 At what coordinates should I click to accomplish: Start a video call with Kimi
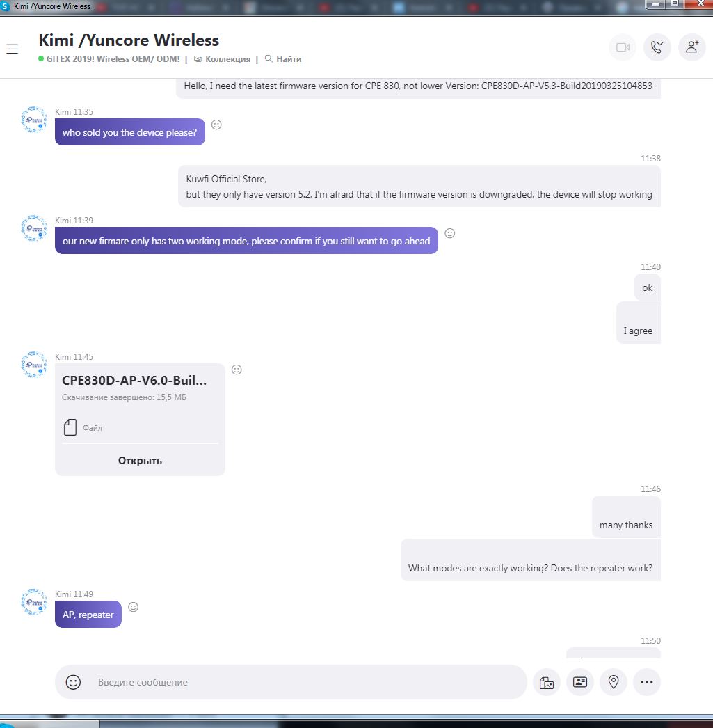tap(623, 47)
